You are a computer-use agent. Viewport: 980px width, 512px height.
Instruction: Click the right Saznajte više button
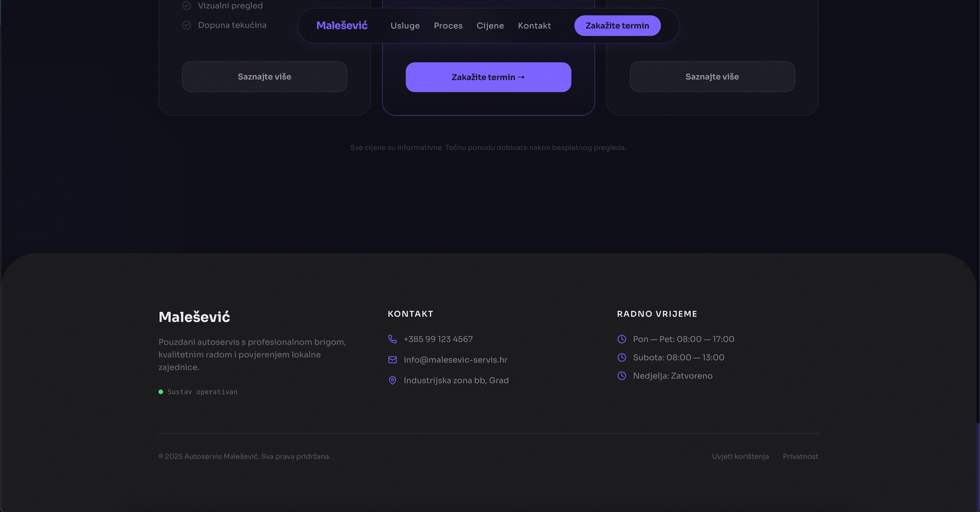(x=712, y=77)
